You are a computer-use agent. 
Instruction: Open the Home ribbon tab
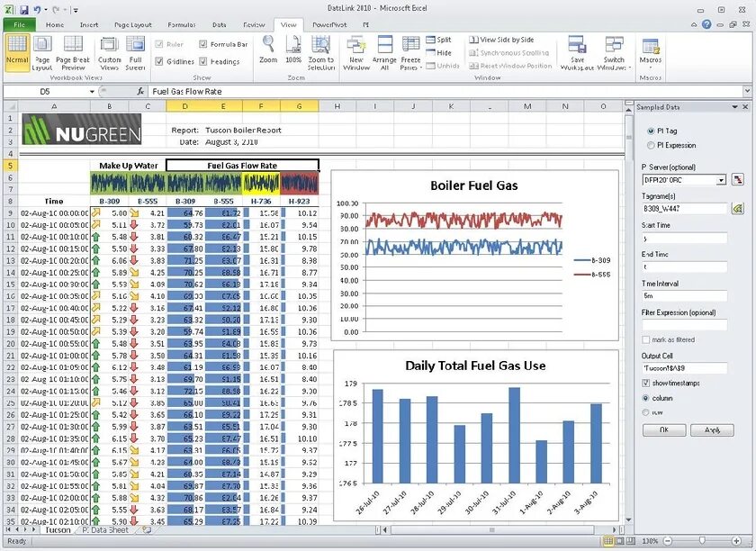coord(55,24)
